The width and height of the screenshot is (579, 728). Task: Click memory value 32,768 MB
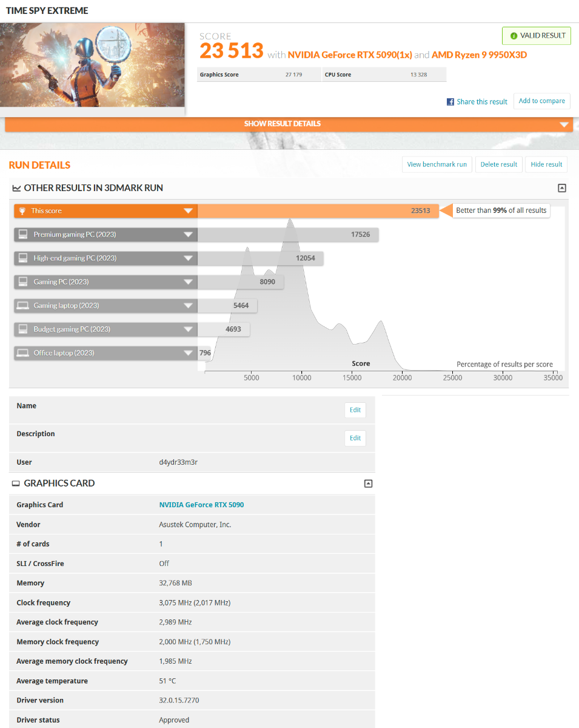tap(175, 583)
